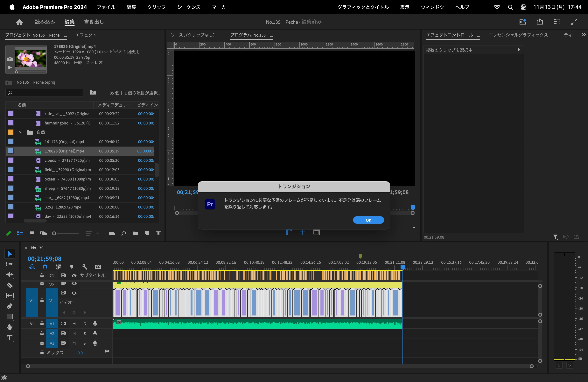Image resolution: width=588 pixels, height=382 pixels.
Task: Click the project panel search field
Action: click(x=45, y=93)
